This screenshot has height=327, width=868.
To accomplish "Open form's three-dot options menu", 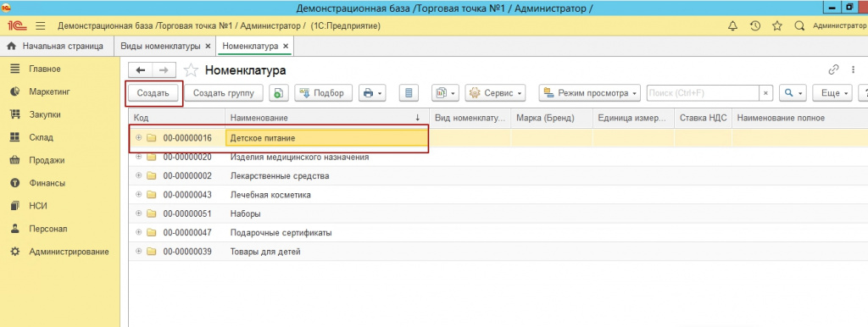I will tap(853, 69).
